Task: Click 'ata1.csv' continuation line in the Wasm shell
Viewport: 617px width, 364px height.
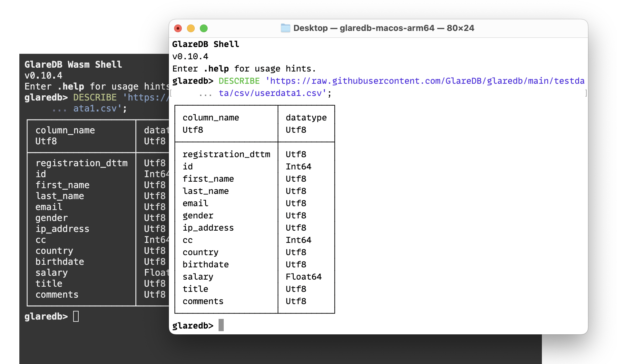Action: click(x=97, y=108)
